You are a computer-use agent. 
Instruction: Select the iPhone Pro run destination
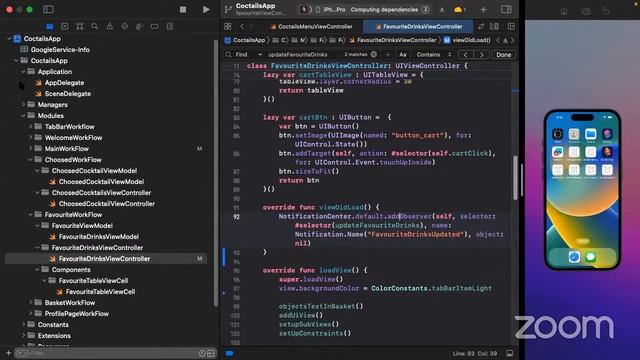click(x=331, y=9)
